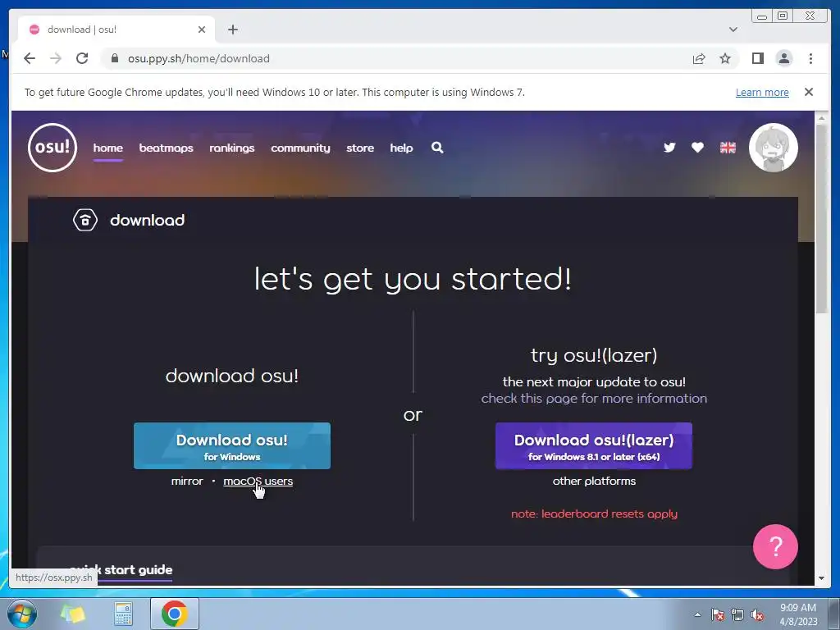Reload the page with the refresh icon
This screenshot has height=630, width=840.
click(82, 58)
